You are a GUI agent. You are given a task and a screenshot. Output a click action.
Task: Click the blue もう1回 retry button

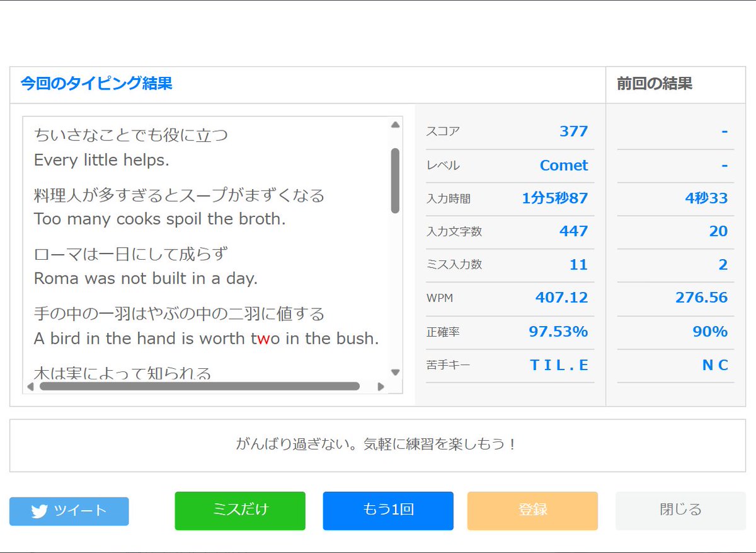[x=388, y=511]
